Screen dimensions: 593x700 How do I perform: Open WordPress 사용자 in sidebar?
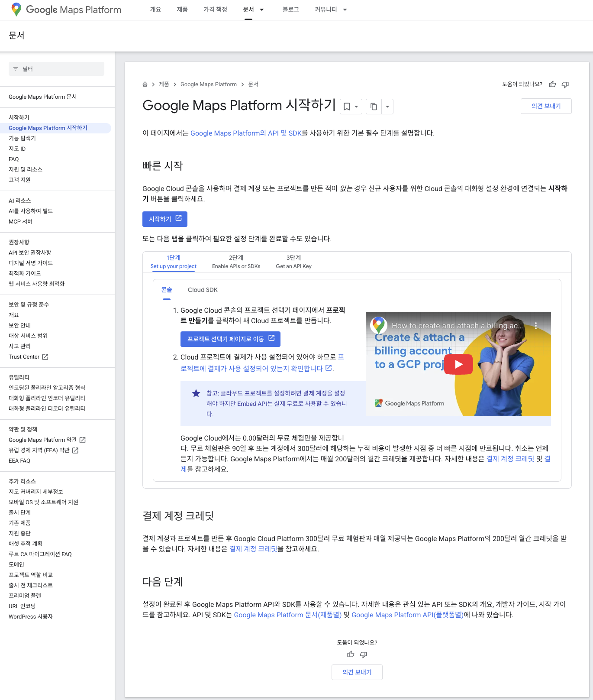pyautogui.click(x=31, y=616)
